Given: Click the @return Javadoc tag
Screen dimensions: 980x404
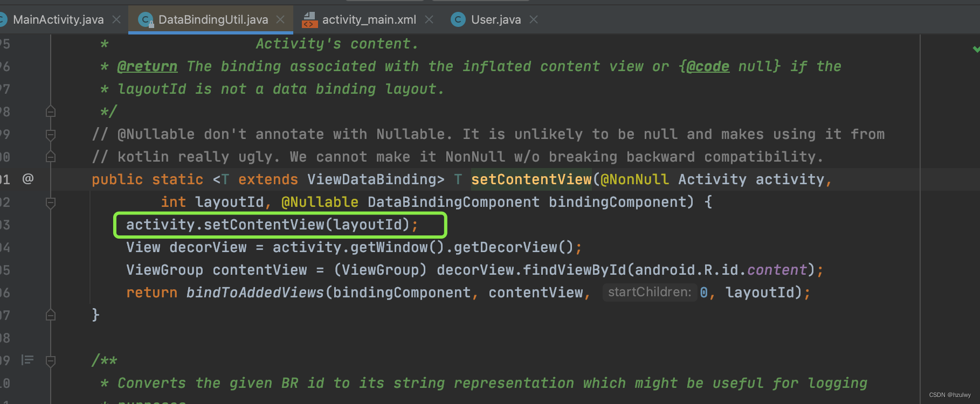Looking at the screenshot, I should [147, 66].
